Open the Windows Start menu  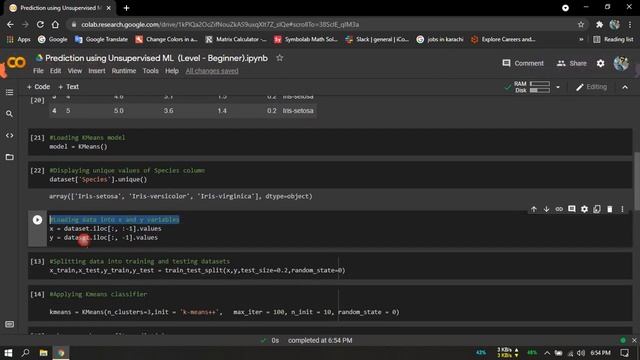click(8, 353)
